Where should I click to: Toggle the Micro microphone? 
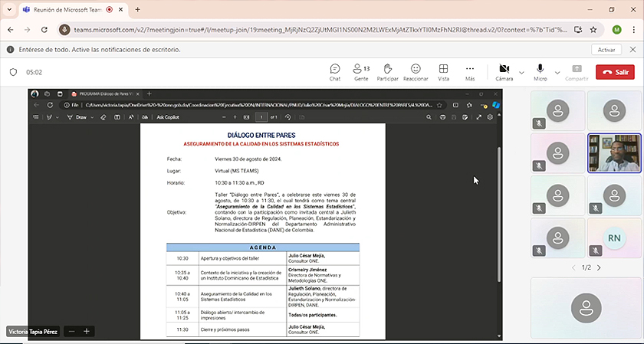(x=540, y=72)
